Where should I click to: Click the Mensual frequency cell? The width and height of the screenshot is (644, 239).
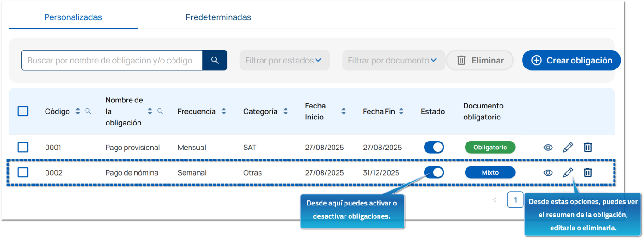point(192,148)
